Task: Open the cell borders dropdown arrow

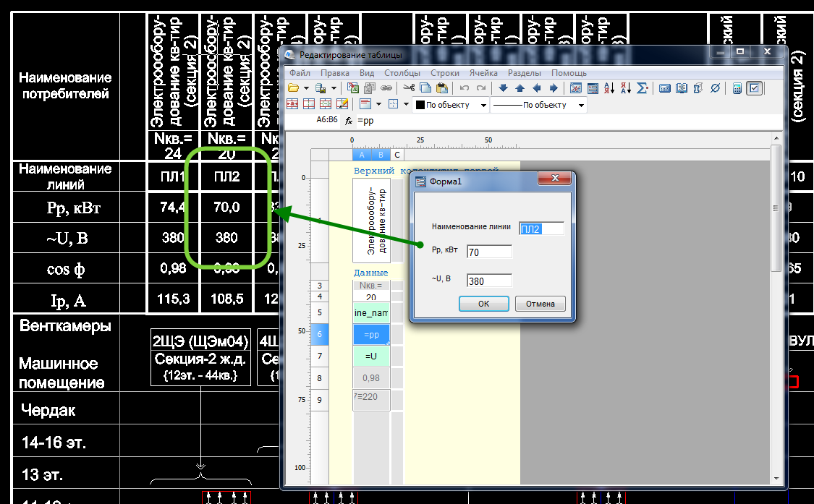Action: coord(406,104)
